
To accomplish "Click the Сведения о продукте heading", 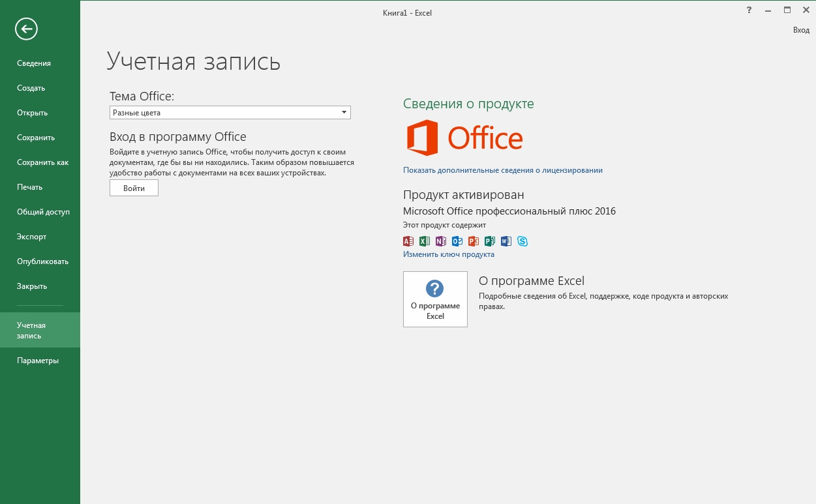I will [x=468, y=104].
